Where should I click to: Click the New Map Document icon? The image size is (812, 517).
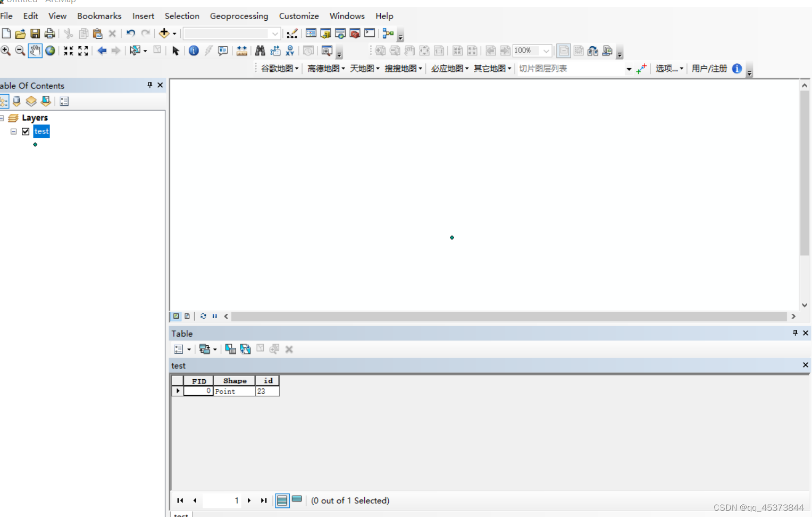pyautogui.click(x=6, y=34)
